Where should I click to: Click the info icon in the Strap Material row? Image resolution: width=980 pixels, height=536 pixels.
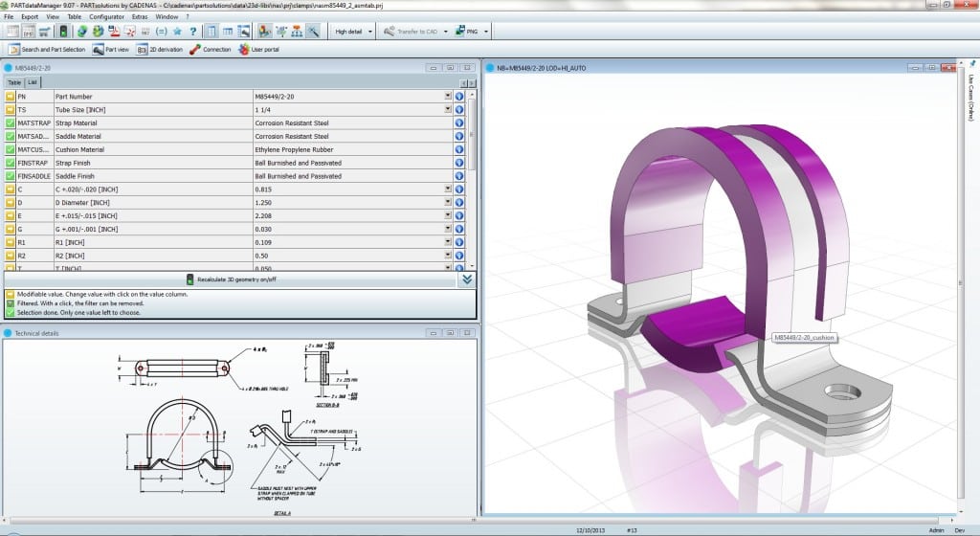[x=459, y=123]
